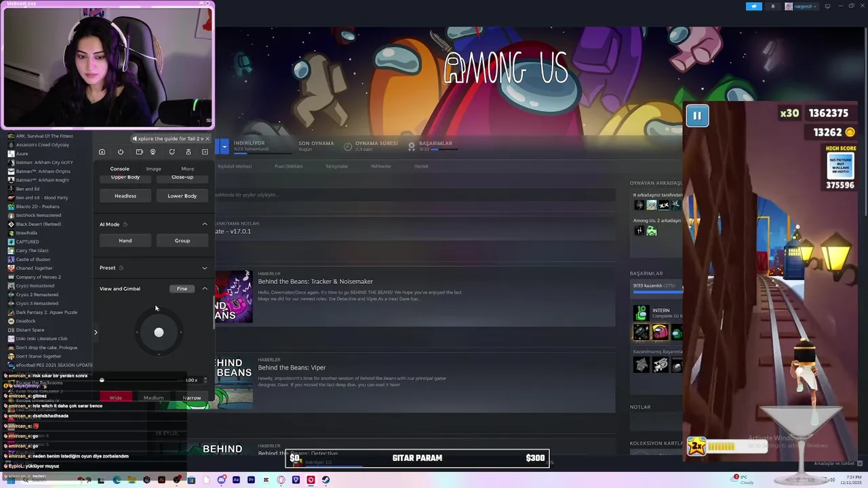Open the Topluluk Merkezi tab

point(235,166)
